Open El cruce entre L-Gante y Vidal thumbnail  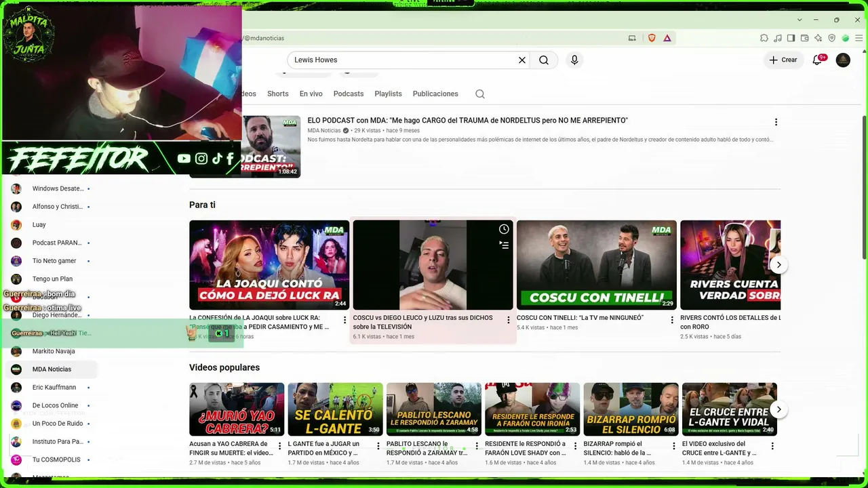[730, 409]
